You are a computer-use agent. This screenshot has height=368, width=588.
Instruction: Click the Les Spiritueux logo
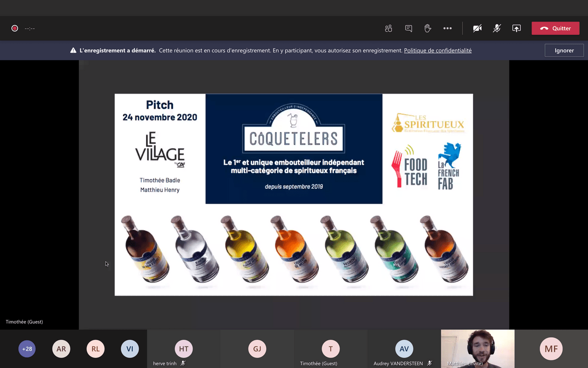(428, 123)
